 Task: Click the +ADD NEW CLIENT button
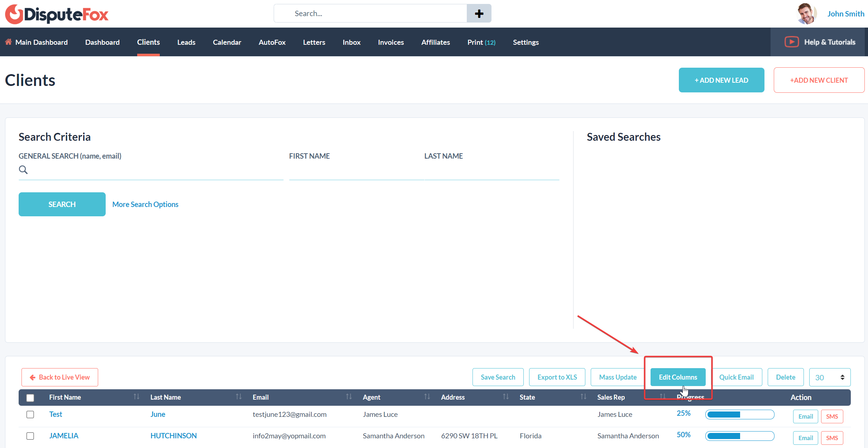tap(819, 80)
